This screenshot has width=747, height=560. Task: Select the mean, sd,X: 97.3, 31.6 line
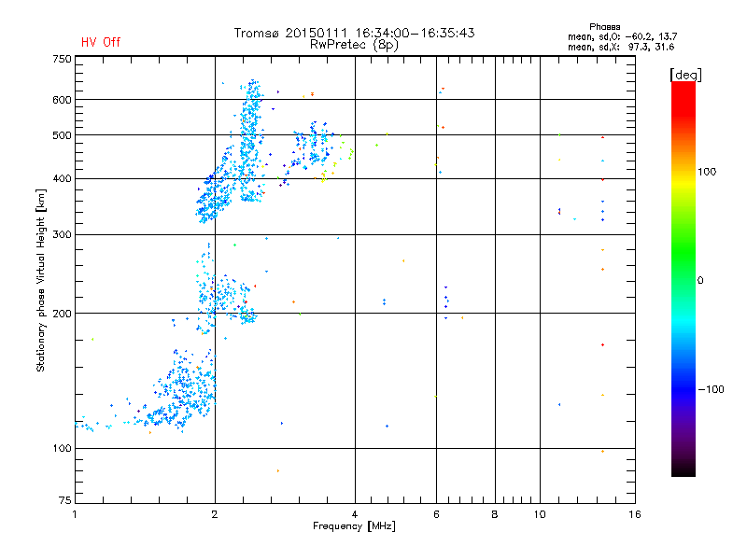tap(621, 47)
